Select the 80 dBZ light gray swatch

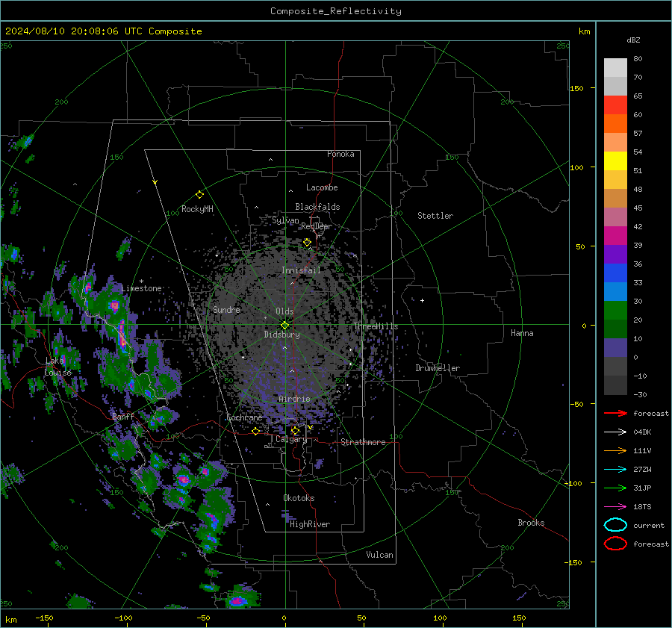point(615,67)
